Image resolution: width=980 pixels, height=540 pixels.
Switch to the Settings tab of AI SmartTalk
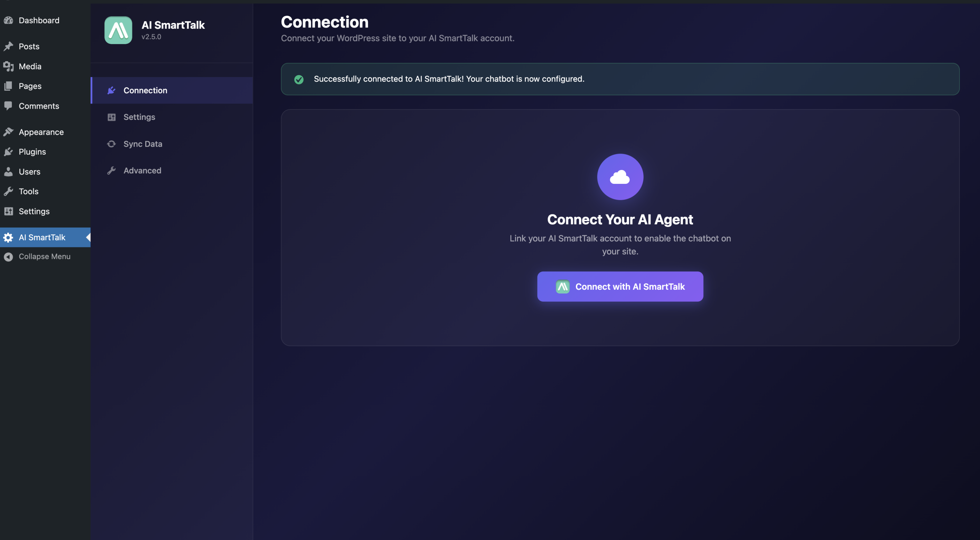tap(139, 117)
